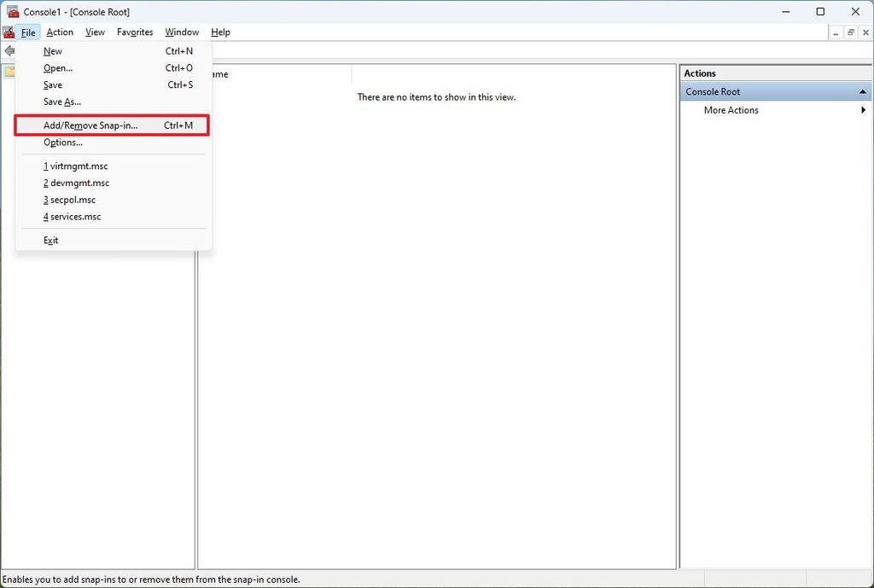The height and width of the screenshot is (588, 874).
Task: Open recent file "3 secpol.msc"
Action: point(68,199)
